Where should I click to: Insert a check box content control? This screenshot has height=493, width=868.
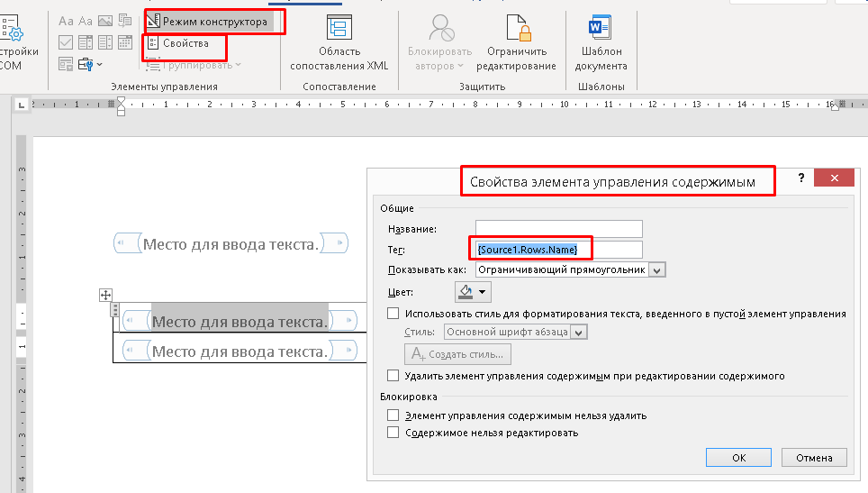click(x=67, y=42)
